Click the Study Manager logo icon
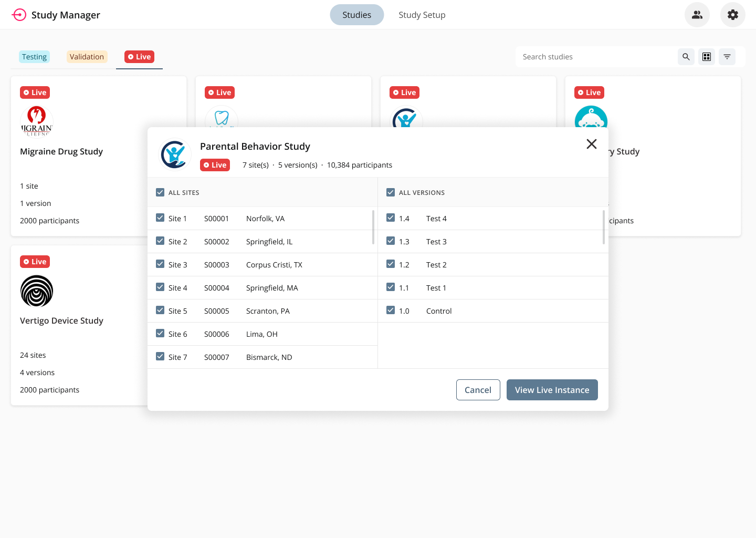The image size is (756, 538). (19, 15)
